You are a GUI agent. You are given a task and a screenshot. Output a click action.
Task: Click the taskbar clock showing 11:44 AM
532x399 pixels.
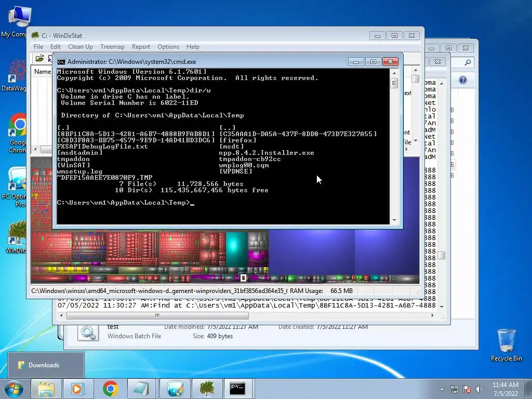point(505,389)
